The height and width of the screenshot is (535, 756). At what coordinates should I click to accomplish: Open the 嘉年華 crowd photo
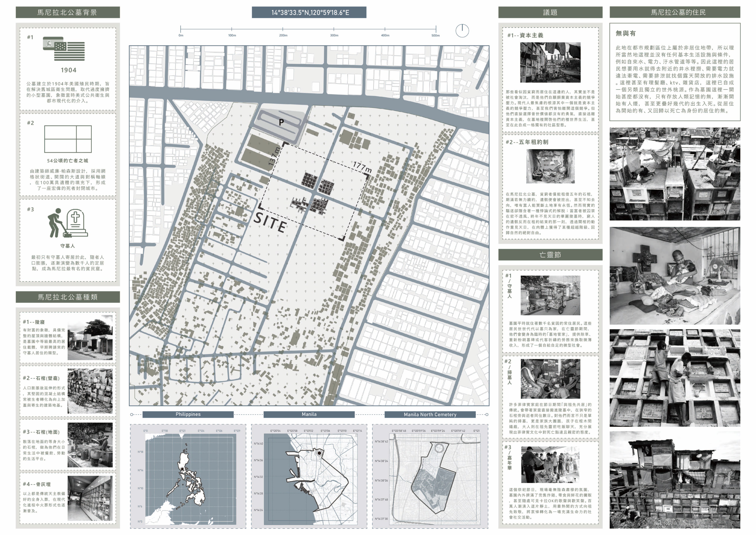tap(550, 465)
